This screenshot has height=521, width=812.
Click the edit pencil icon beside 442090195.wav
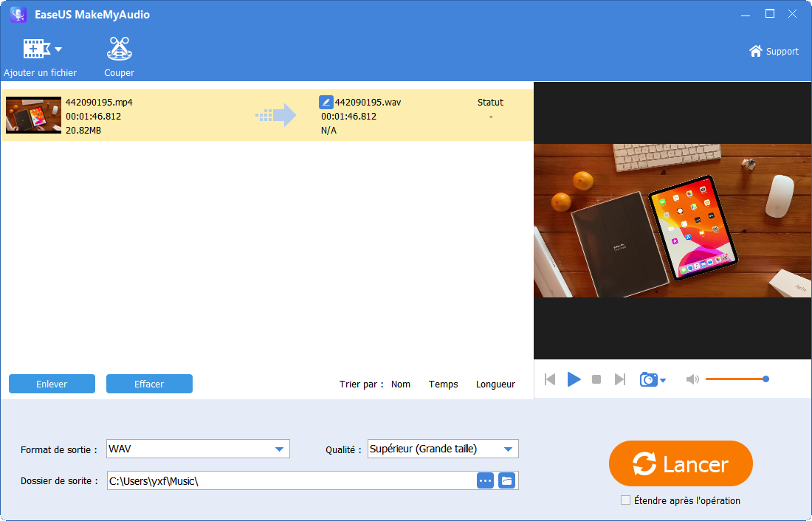(326, 102)
